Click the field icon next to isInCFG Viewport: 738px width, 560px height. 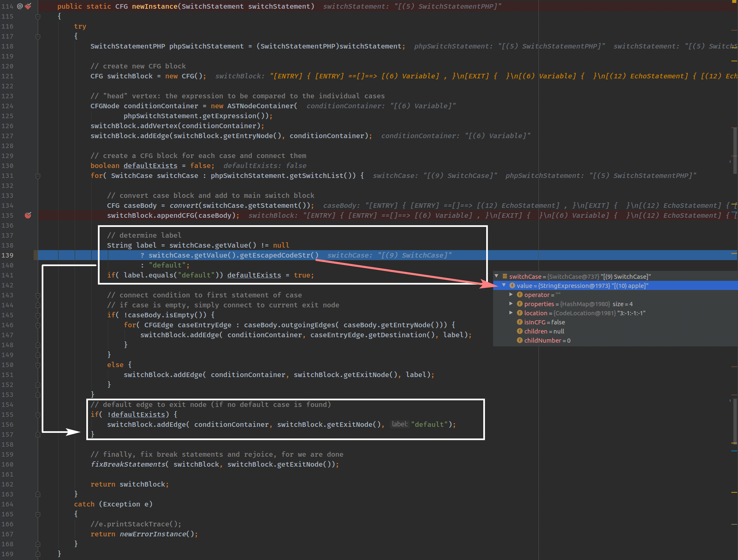coord(520,322)
